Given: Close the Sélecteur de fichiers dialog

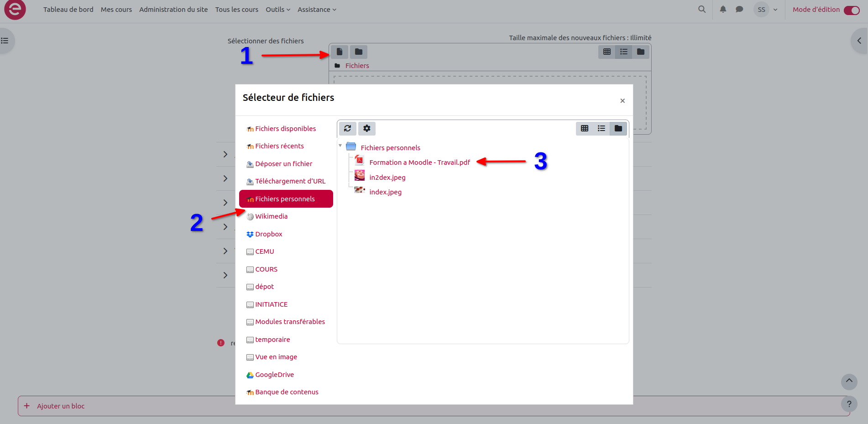Looking at the screenshot, I should pyautogui.click(x=622, y=101).
